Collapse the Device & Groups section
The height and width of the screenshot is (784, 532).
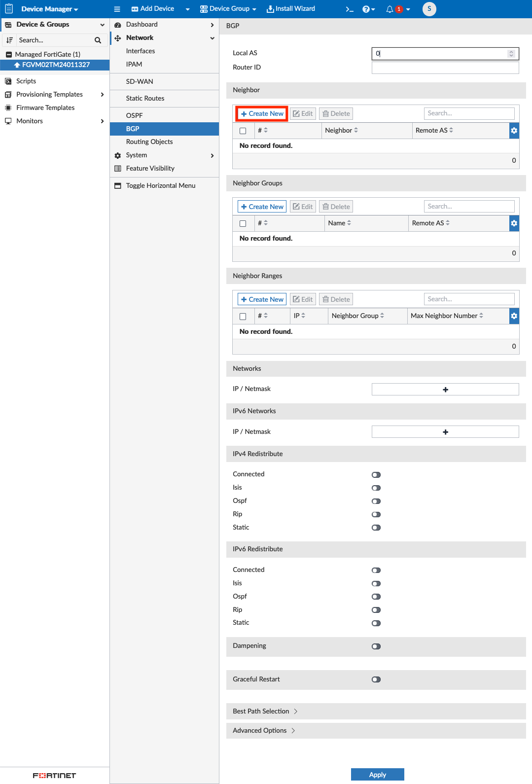point(102,25)
